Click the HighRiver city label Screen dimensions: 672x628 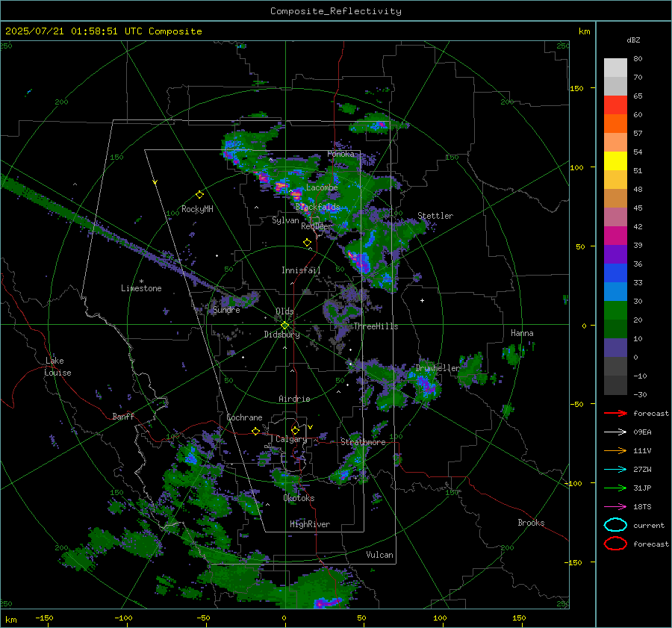(310, 524)
